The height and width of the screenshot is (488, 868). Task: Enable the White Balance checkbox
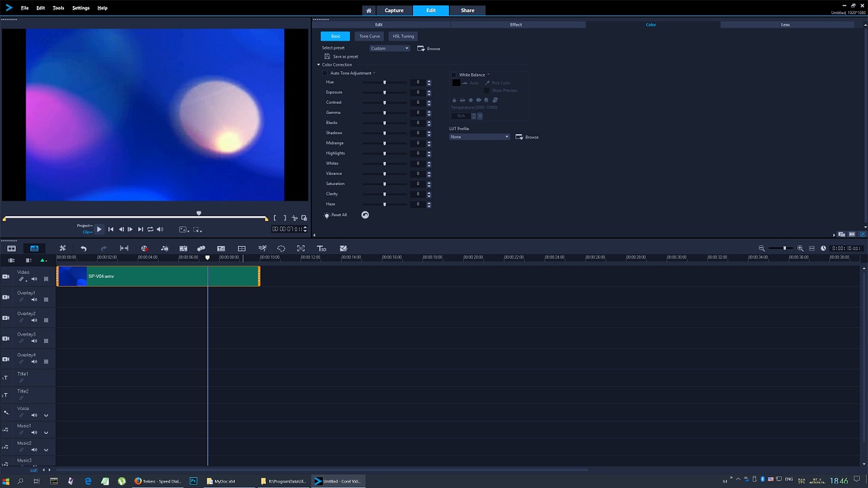[454, 75]
